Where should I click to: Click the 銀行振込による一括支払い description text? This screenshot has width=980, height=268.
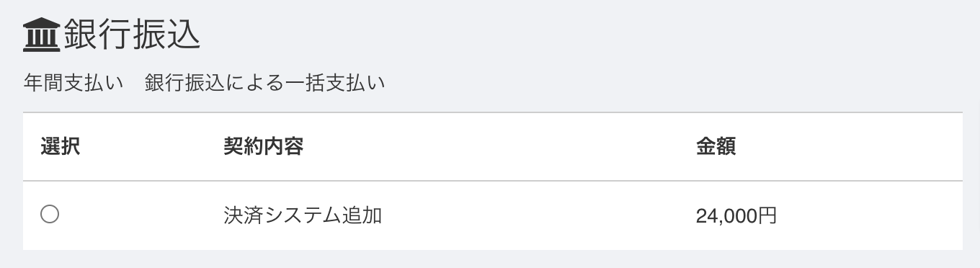tap(264, 83)
